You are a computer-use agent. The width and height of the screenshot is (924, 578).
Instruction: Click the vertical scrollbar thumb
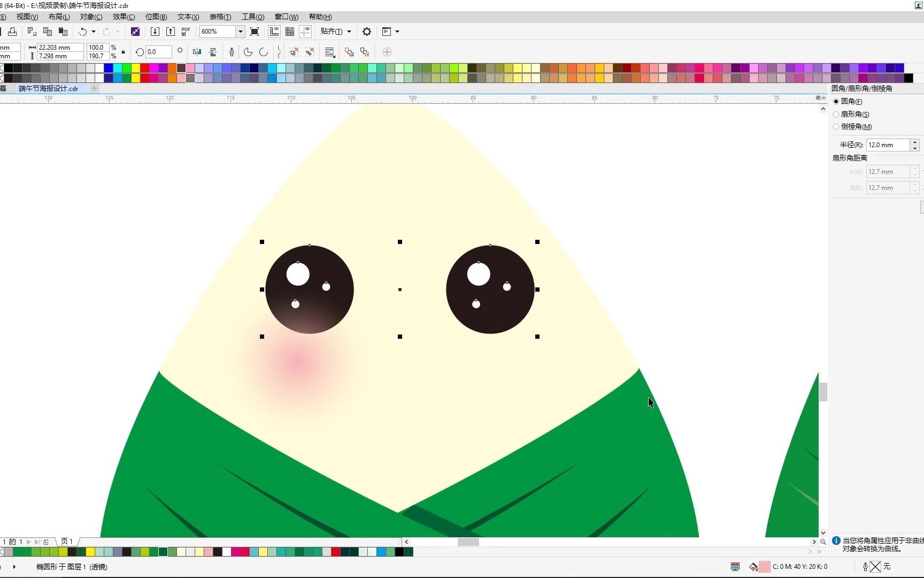click(x=823, y=392)
